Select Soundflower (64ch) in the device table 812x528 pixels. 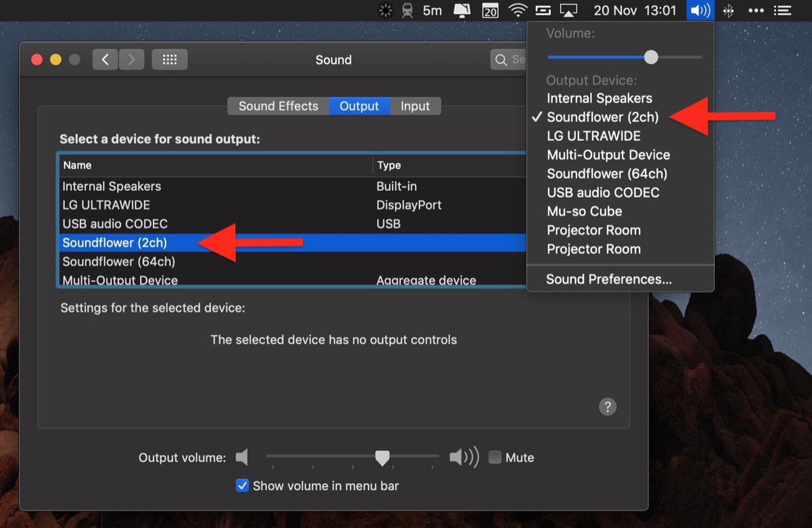119,261
